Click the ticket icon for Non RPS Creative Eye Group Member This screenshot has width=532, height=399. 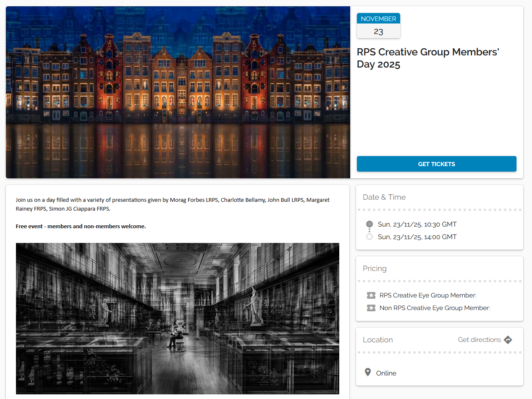(371, 308)
